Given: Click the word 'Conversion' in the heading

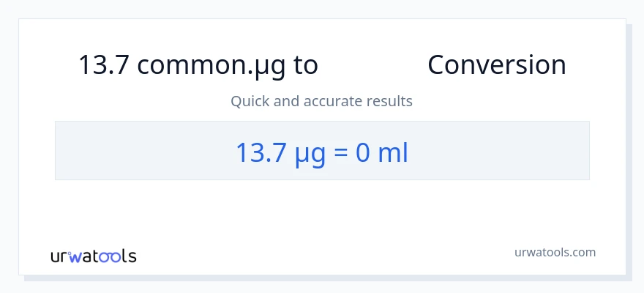Looking at the screenshot, I should point(496,64).
